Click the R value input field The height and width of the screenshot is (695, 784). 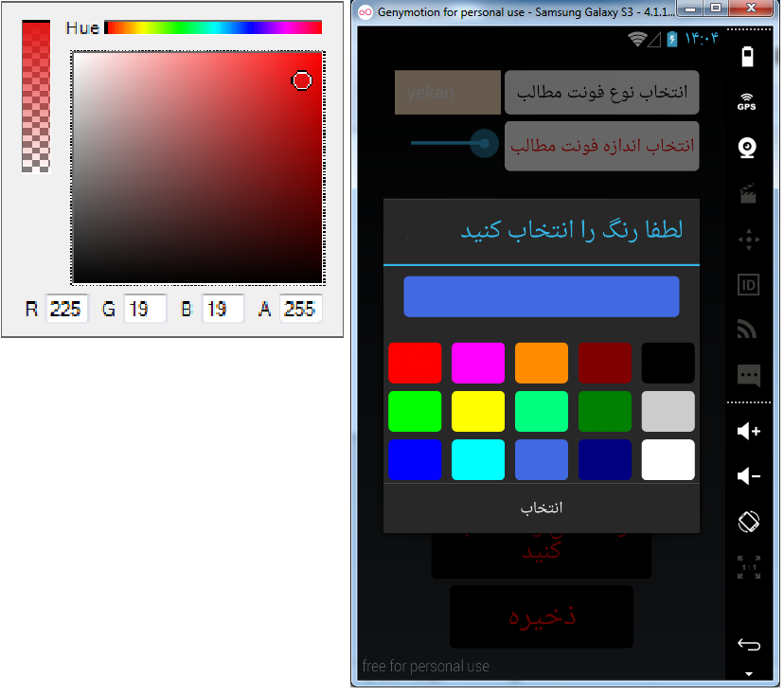pos(66,309)
